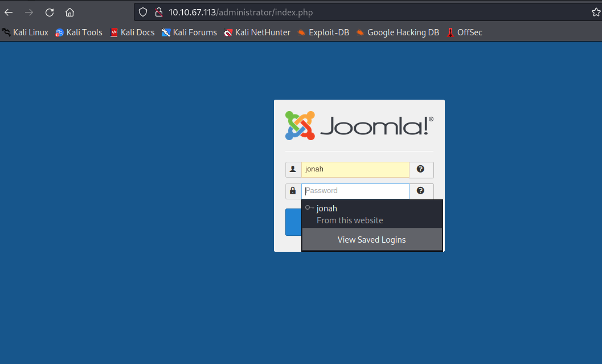Open View Saved Logins
Screen dimensions: 602x364
372,240
